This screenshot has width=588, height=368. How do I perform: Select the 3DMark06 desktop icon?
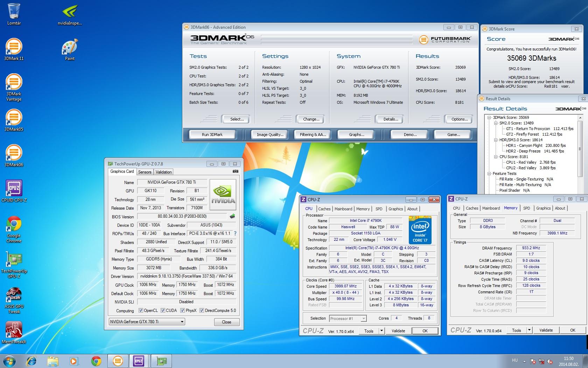14,156
